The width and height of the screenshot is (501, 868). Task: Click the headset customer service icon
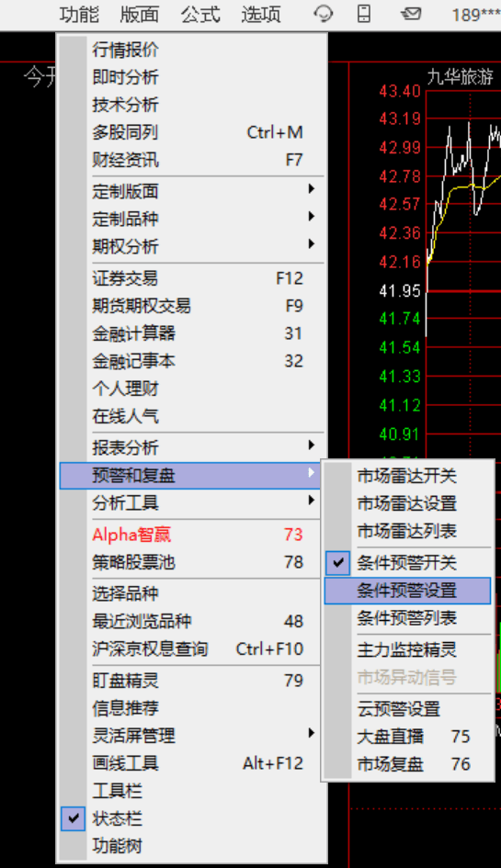pyautogui.click(x=323, y=14)
